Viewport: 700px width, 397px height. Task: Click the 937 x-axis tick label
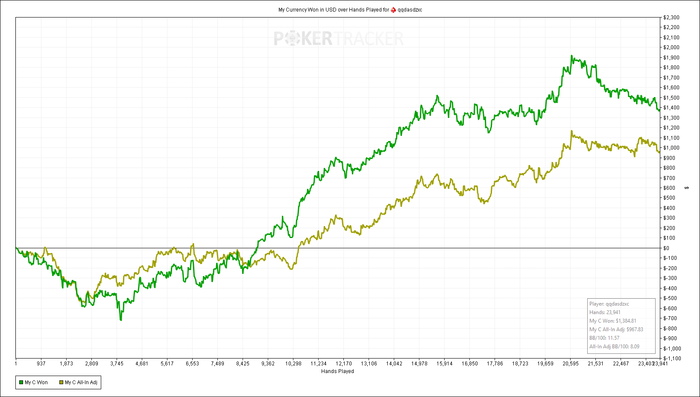(x=42, y=364)
